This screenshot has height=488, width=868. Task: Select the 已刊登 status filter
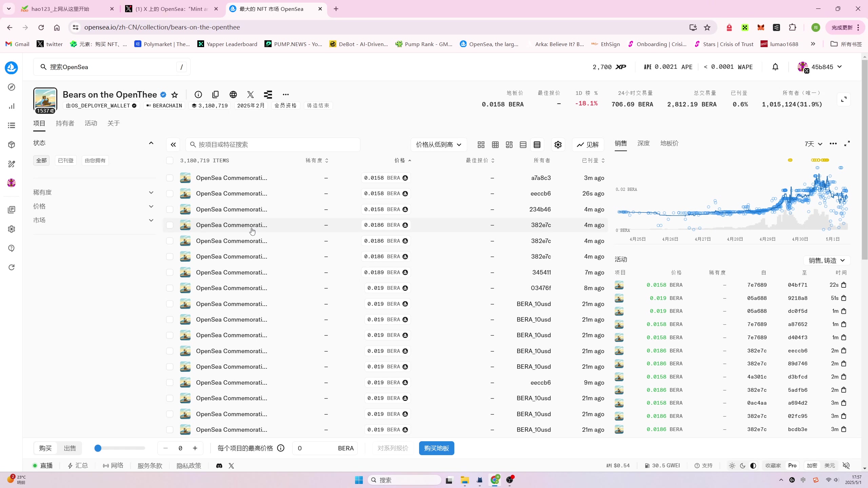pyautogui.click(x=66, y=161)
